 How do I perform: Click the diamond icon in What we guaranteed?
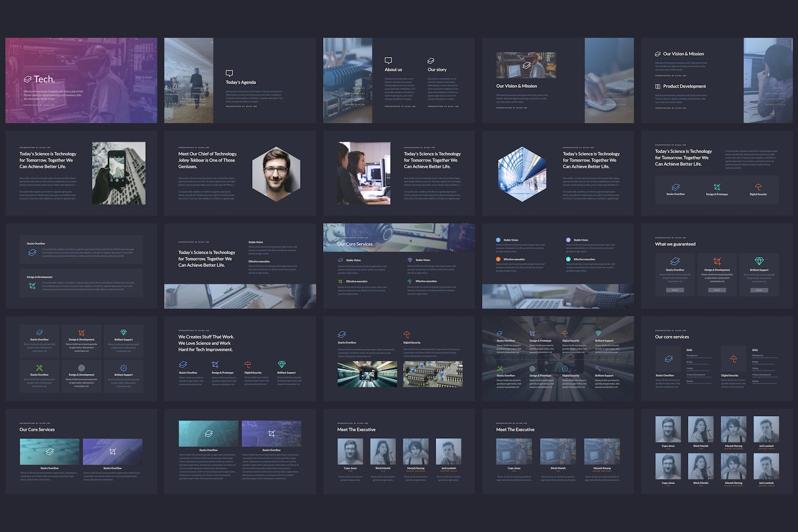pyautogui.click(x=759, y=261)
